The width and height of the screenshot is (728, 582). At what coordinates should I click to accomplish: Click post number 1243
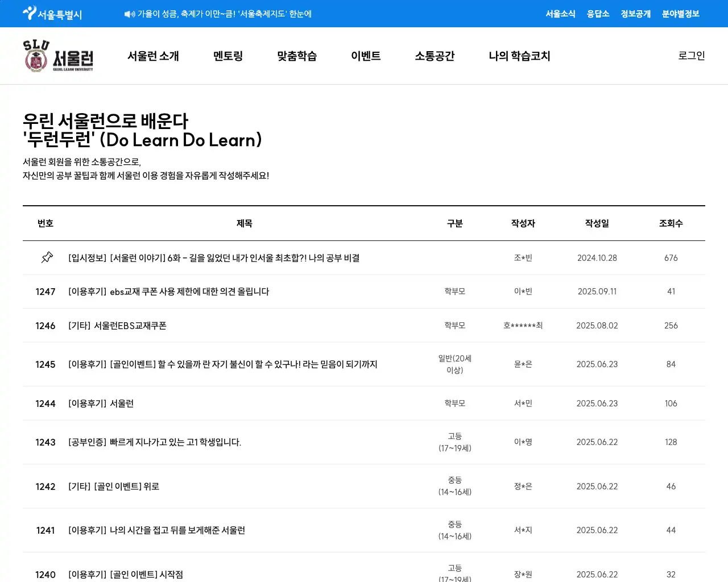pos(45,442)
